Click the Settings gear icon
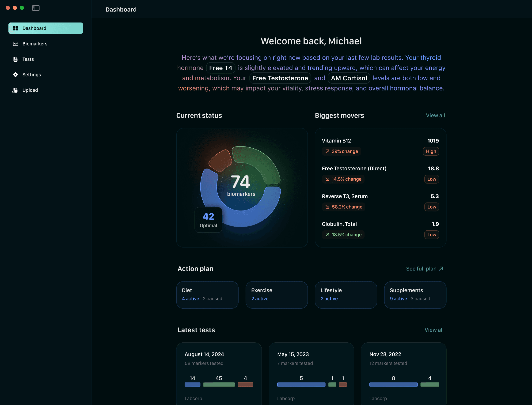The width and height of the screenshot is (532, 405). click(x=15, y=75)
